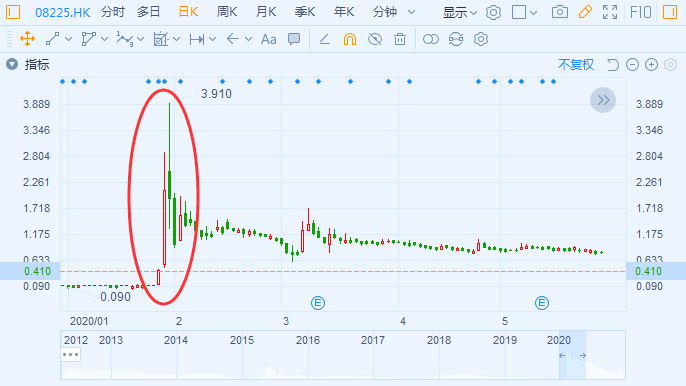Open drawing toolbar settings gear
The image size is (686, 386).
481,39
